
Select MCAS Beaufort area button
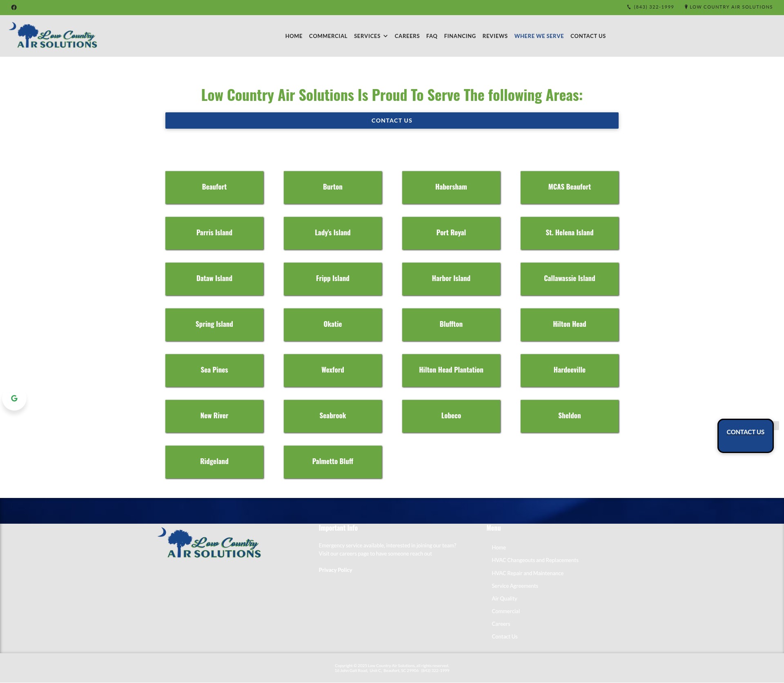pos(570,187)
